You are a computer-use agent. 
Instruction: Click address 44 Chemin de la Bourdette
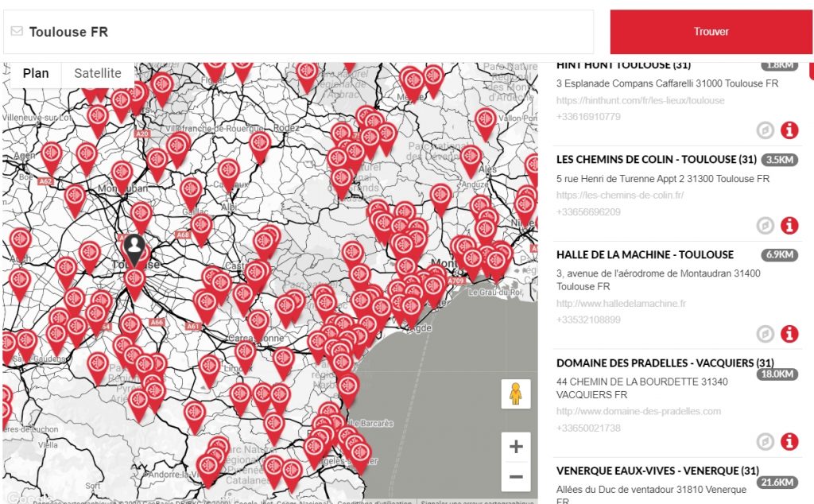click(642, 388)
